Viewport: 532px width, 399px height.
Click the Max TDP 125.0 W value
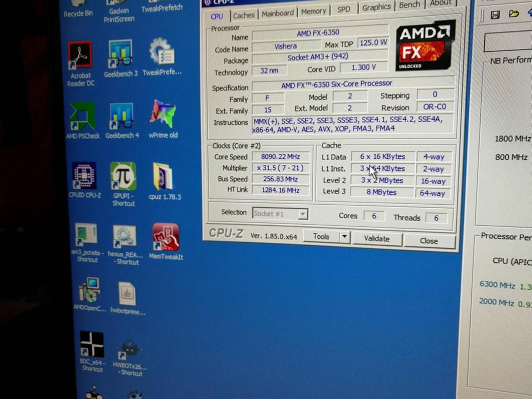tap(373, 43)
